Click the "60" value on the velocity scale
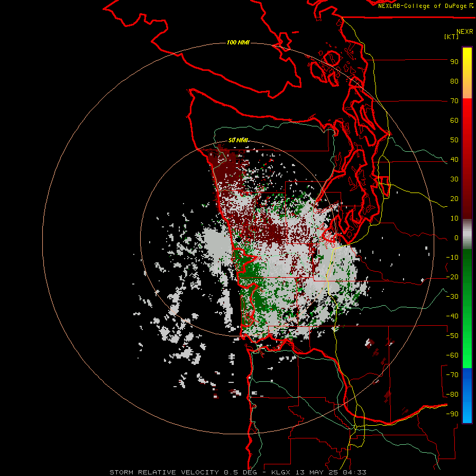 [454, 121]
